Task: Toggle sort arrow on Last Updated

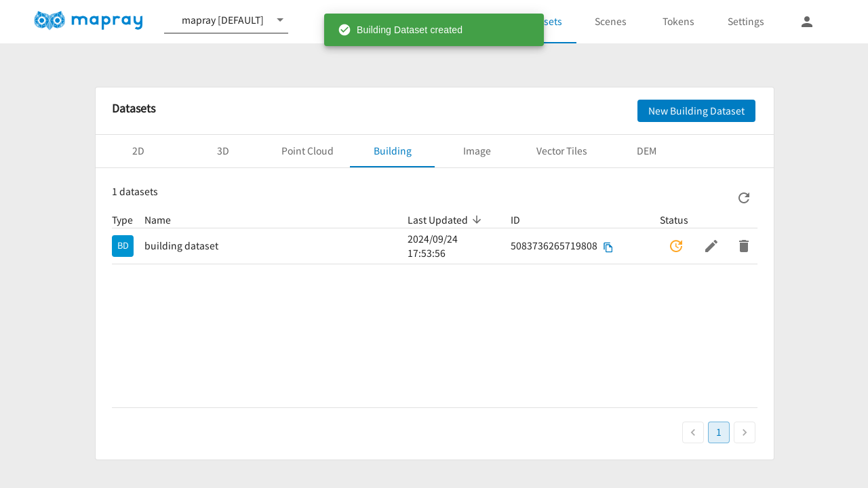Action: pyautogui.click(x=477, y=220)
